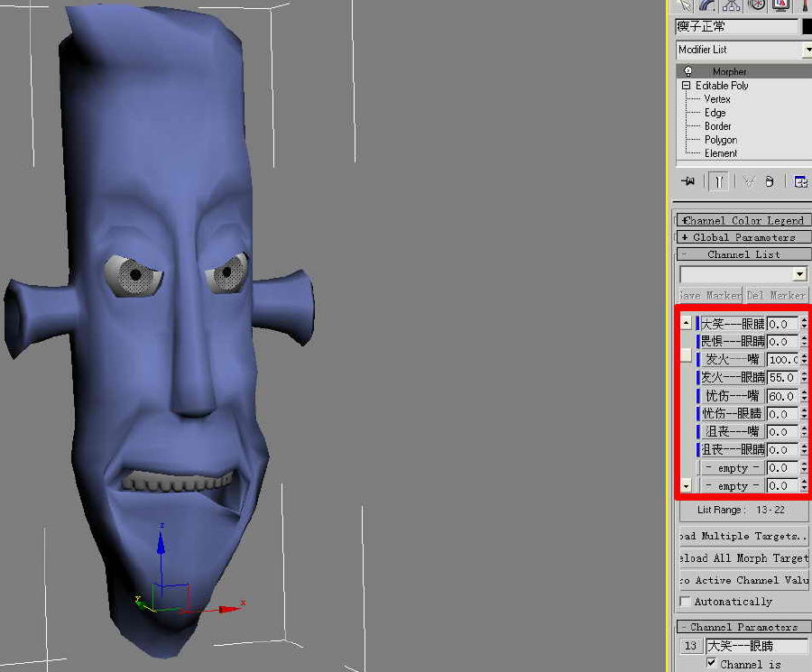Click Remove Modifier trash icon
812x672 pixels.
coord(770,181)
